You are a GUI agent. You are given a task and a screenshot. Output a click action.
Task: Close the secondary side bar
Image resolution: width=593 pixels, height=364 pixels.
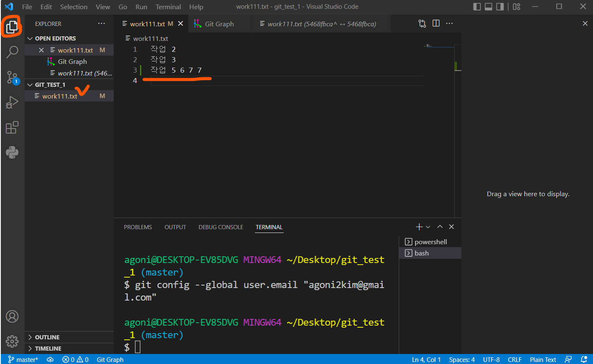(585, 24)
